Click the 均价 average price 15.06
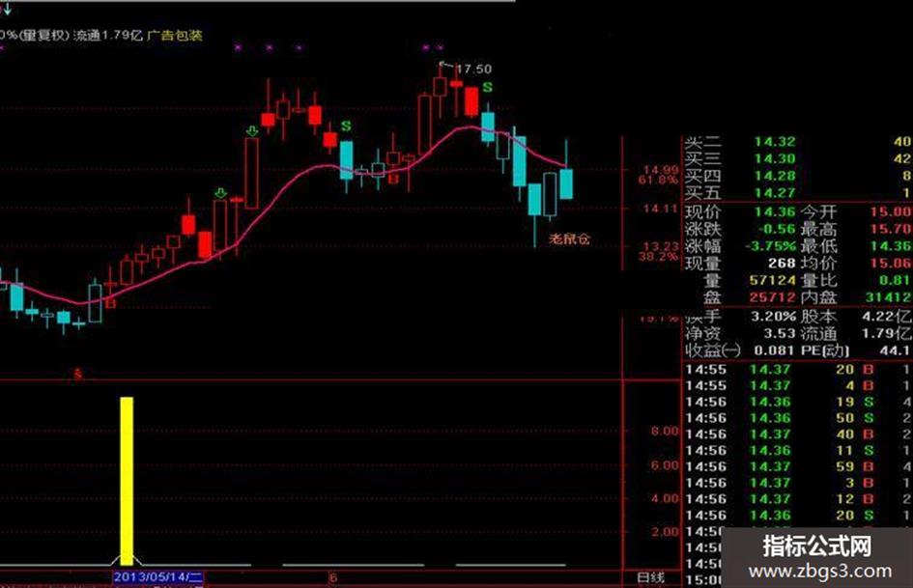This screenshot has width=913, height=588. tap(891, 264)
